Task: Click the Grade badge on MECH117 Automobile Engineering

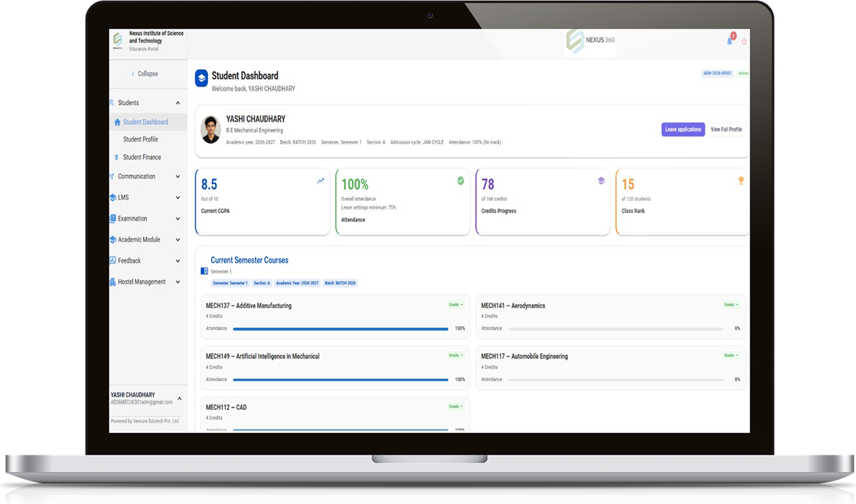Action: pyautogui.click(x=731, y=355)
